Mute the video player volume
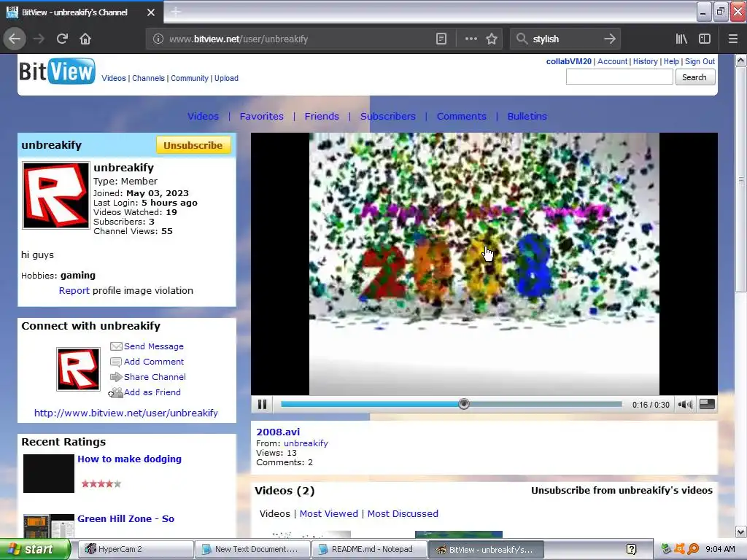 coord(685,404)
